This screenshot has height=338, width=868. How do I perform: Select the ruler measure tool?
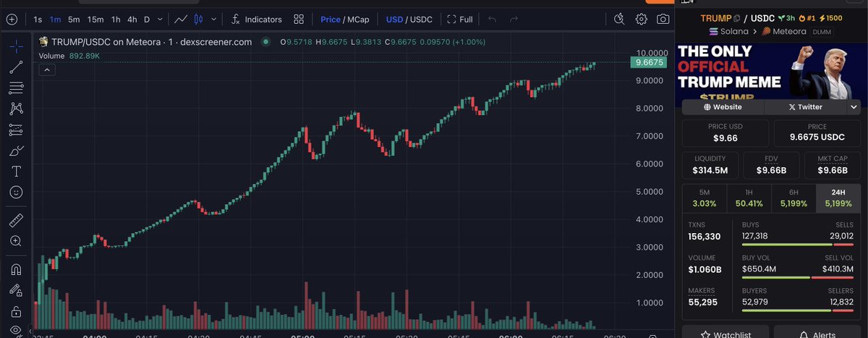click(x=16, y=220)
